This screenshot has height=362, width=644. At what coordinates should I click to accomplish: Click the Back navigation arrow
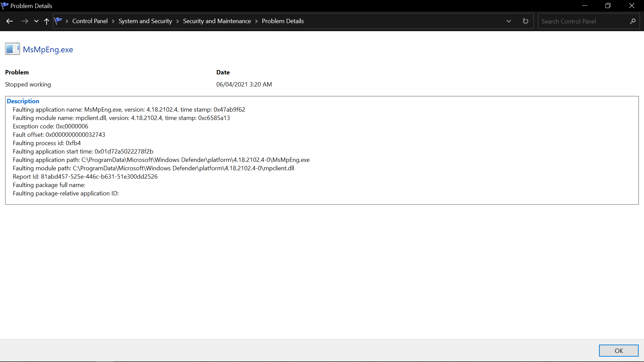point(9,21)
